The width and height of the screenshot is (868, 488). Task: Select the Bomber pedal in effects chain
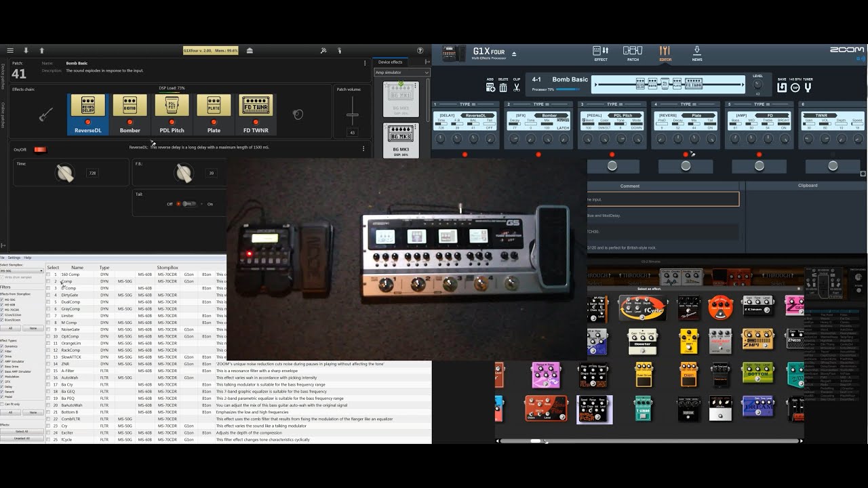pyautogui.click(x=130, y=114)
